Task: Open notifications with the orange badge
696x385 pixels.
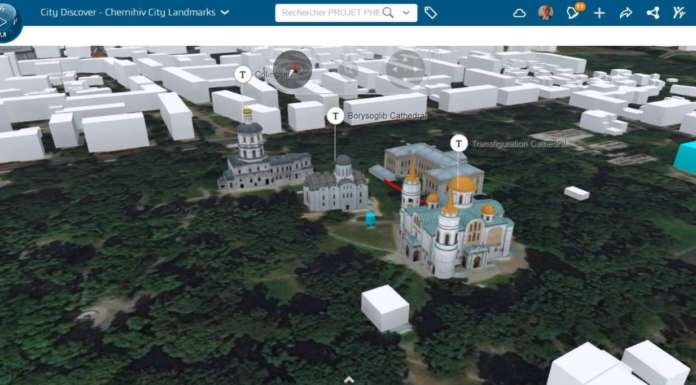Action: point(574,12)
